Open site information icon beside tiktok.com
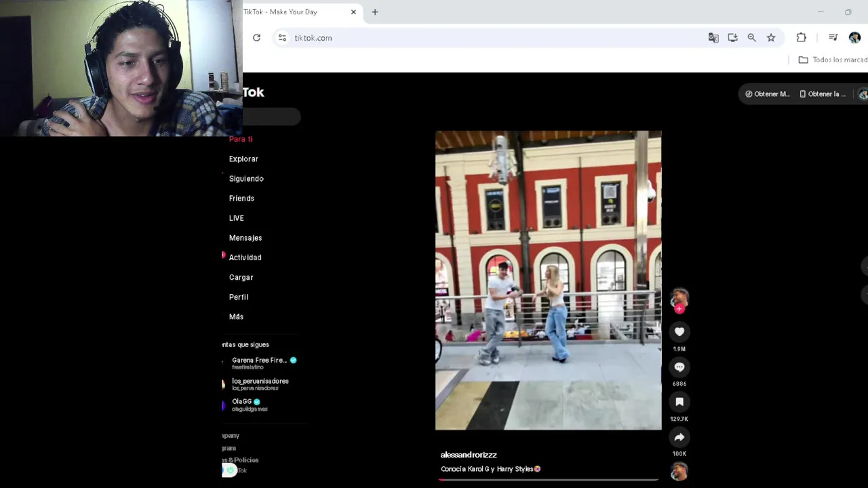This screenshot has width=868, height=488. tap(282, 38)
